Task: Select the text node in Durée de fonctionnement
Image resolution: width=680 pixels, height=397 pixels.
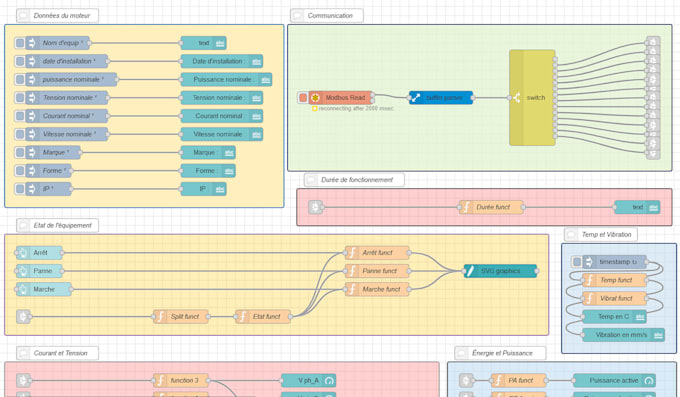Action: coord(637,207)
